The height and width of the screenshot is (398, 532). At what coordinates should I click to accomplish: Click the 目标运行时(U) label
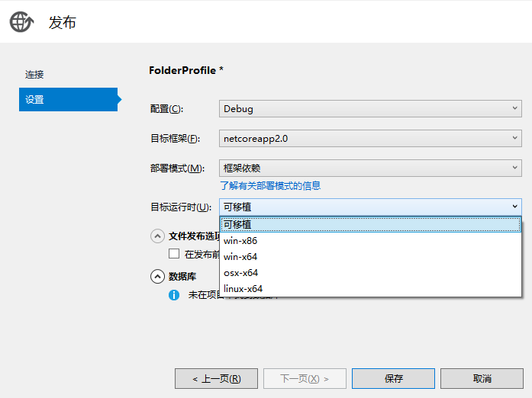181,207
